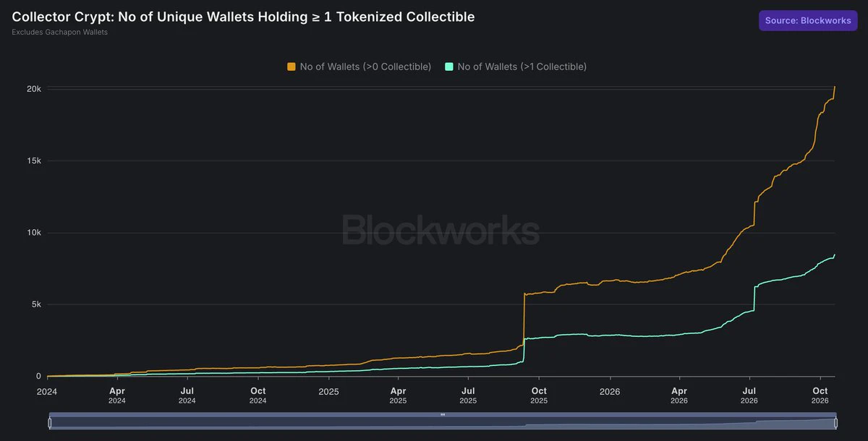868x441 pixels.
Task: Click the Apr 2025 x-axis label
Action: coord(398,395)
